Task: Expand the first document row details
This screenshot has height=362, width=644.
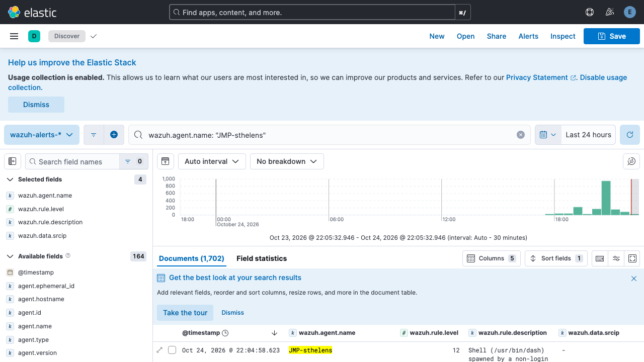Action: [x=160, y=350]
